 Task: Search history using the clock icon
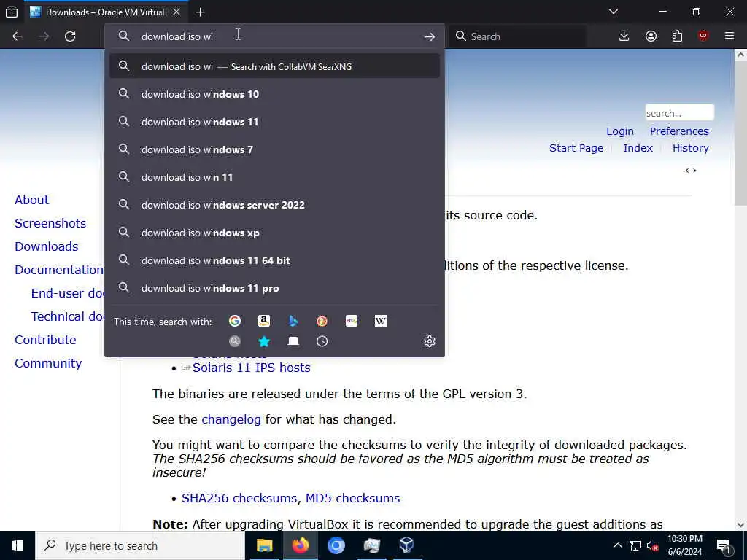coord(322,341)
